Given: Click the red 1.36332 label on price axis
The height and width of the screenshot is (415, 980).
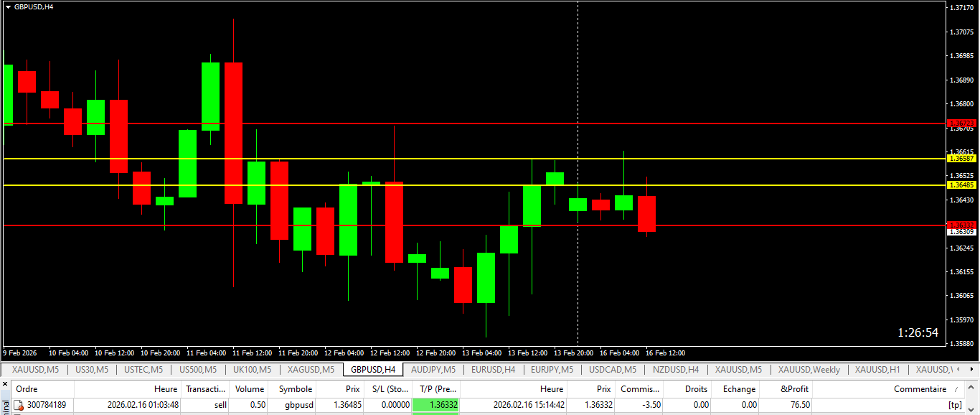Looking at the screenshot, I should click(x=961, y=225).
